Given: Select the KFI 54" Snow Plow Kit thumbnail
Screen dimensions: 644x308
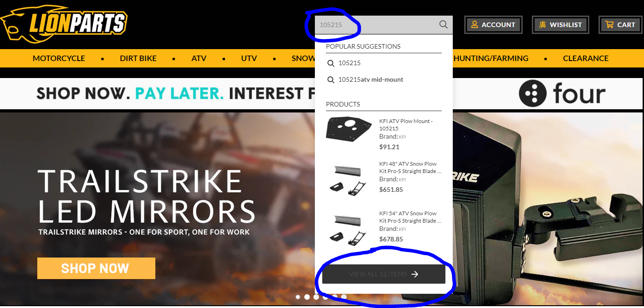Looking at the screenshot, I should [349, 228].
